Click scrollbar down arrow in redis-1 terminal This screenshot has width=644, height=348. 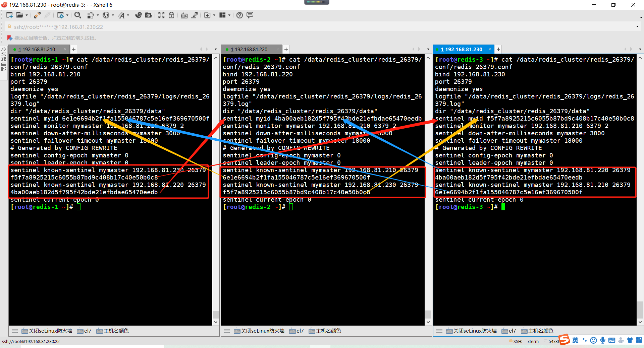tap(216, 322)
